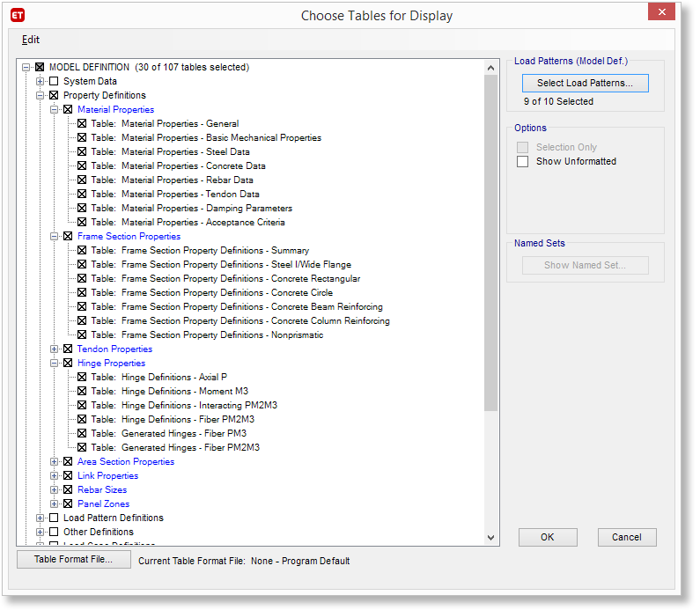Expand the Other Definitions node
The height and width of the screenshot is (610, 700).
click(40, 532)
